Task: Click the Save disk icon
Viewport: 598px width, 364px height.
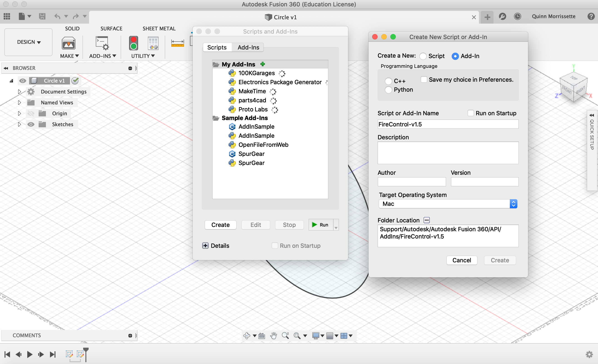Action: pos(42,17)
